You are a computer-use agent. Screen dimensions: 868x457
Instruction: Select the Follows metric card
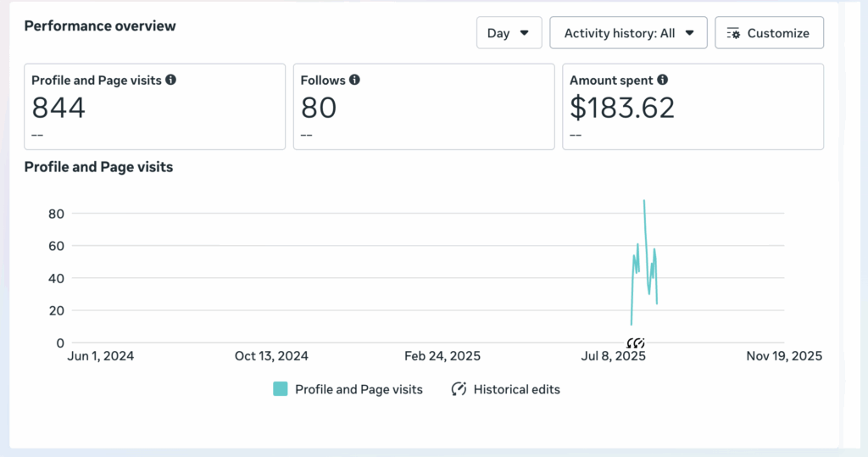pos(424,107)
